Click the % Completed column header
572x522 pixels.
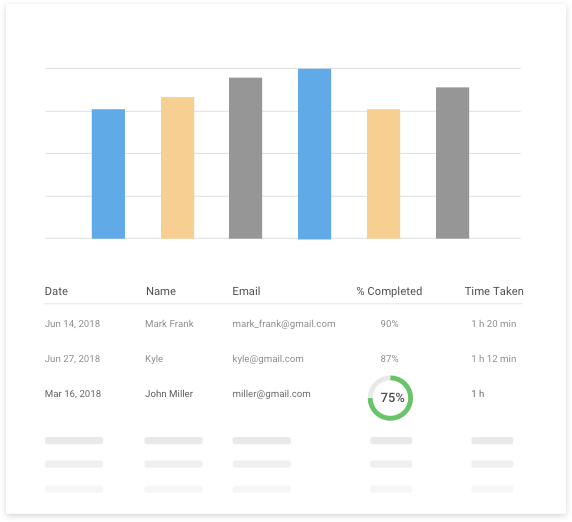(389, 291)
